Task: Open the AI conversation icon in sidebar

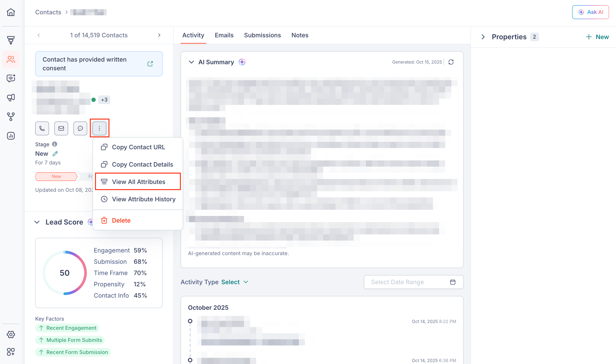Action: click(x=11, y=78)
